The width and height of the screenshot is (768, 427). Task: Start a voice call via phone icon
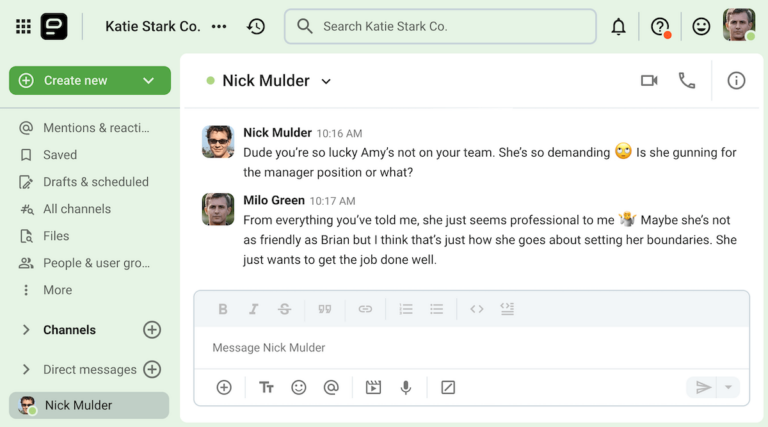[x=686, y=81]
